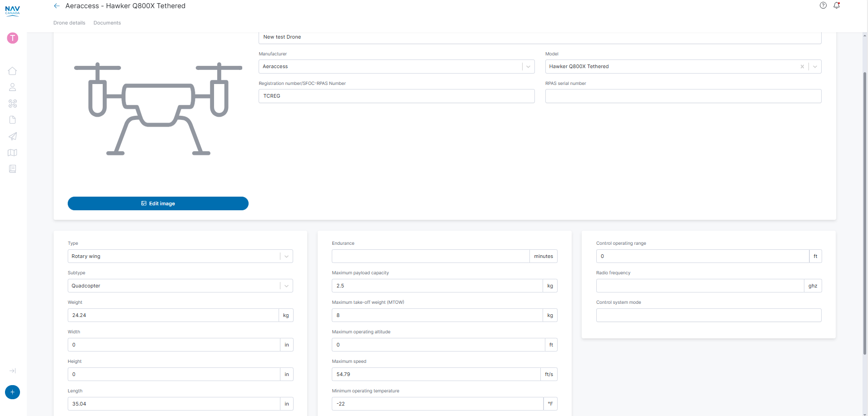Click the Weight field showing 24.24
The height and width of the screenshot is (416, 868).
173,315
